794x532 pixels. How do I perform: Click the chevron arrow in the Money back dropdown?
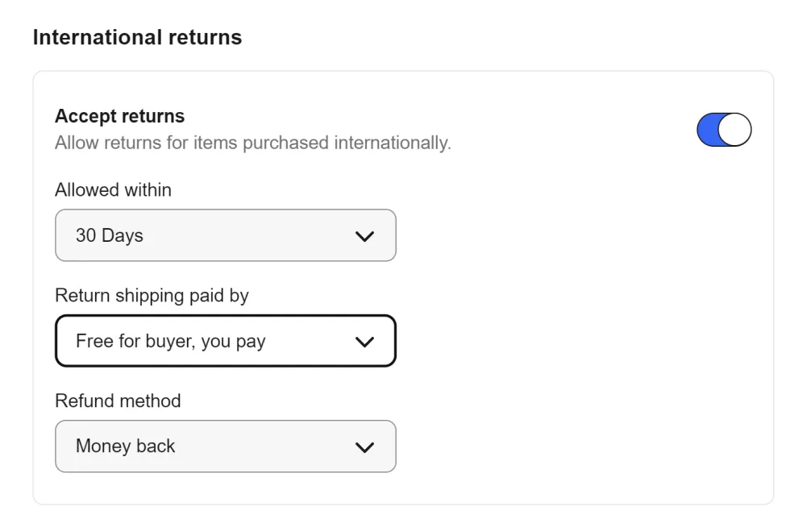[364, 447]
